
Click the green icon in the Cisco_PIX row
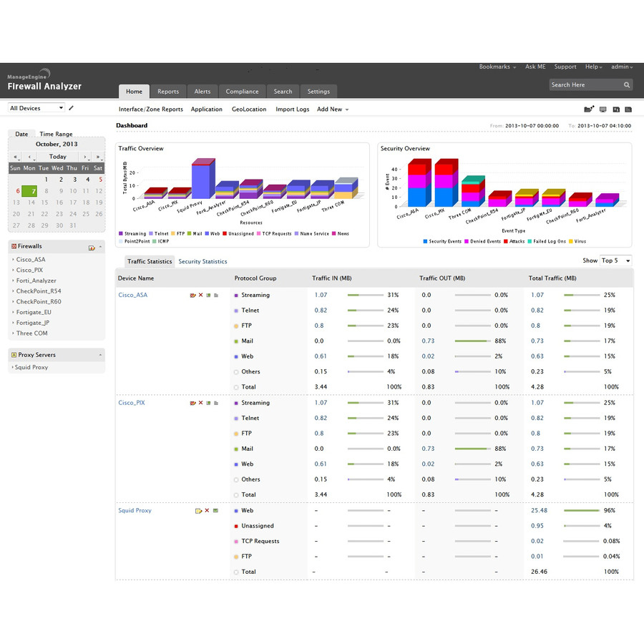[209, 403]
